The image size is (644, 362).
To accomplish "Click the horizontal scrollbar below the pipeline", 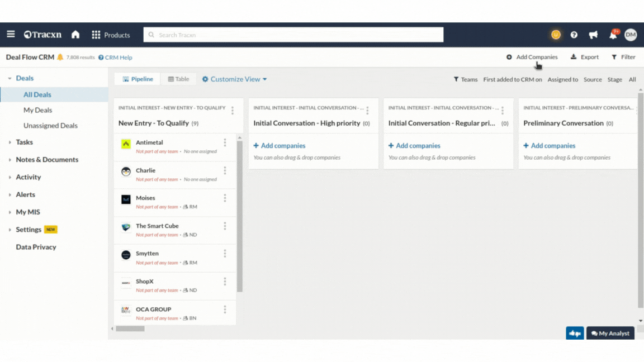I will tap(130, 329).
